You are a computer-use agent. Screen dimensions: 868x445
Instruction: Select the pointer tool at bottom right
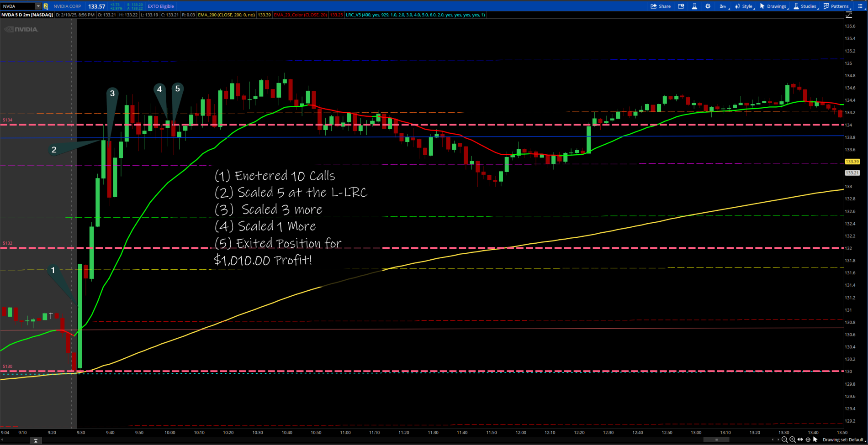click(815, 440)
